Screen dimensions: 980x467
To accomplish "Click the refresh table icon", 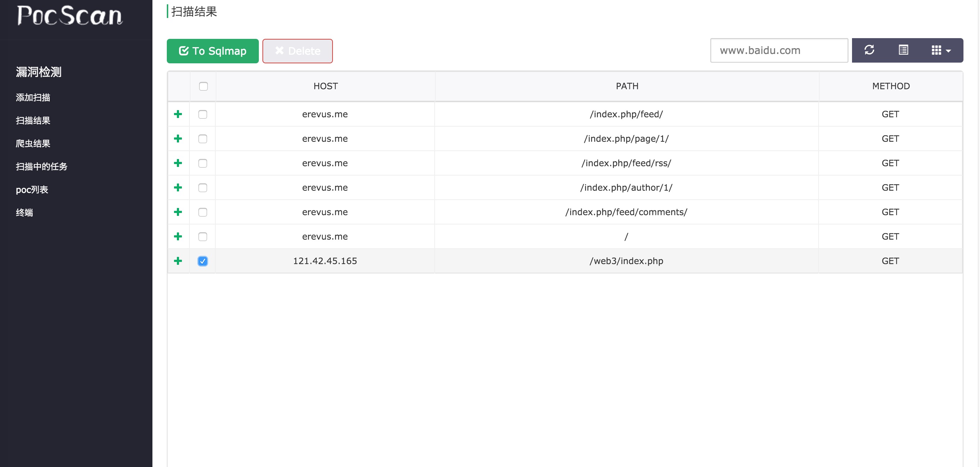I will tap(869, 50).
